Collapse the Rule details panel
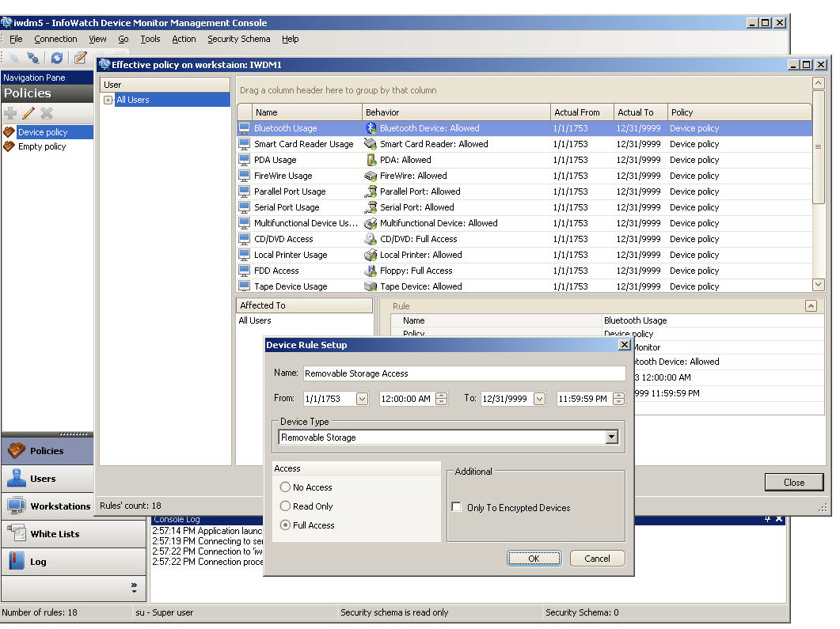This screenshot has height=629, width=840. (811, 305)
